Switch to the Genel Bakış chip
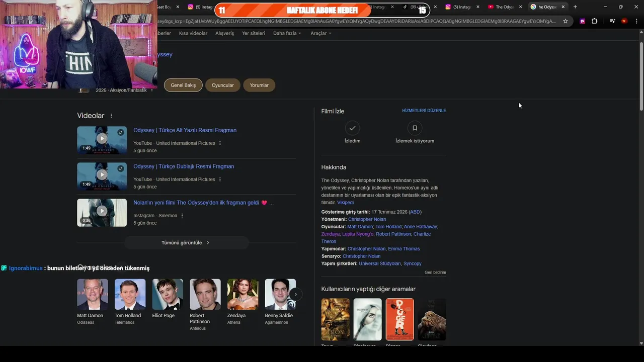 (x=183, y=85)
